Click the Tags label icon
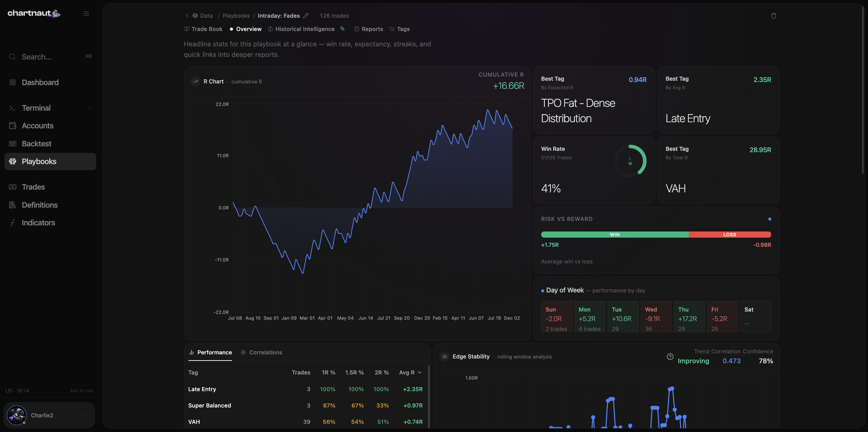The width and height of the screenshot is (868, 432). pos(392,29)
